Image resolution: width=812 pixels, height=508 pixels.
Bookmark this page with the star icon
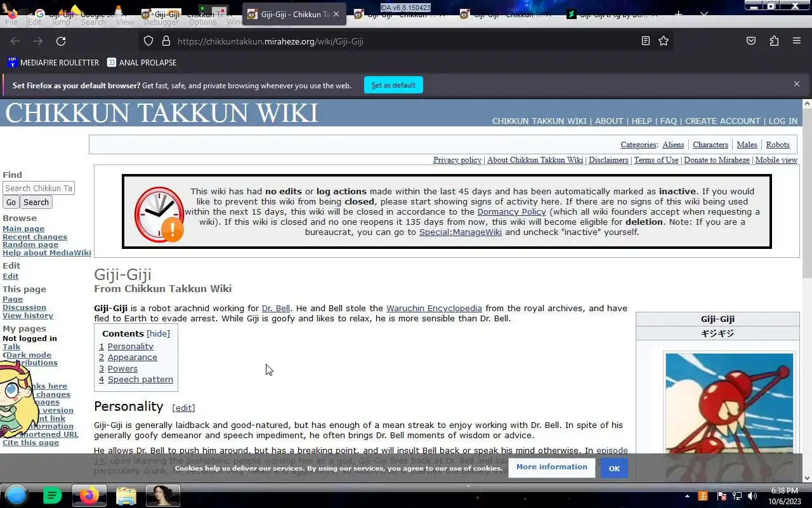pyautogui.click(x=664, y=41)
